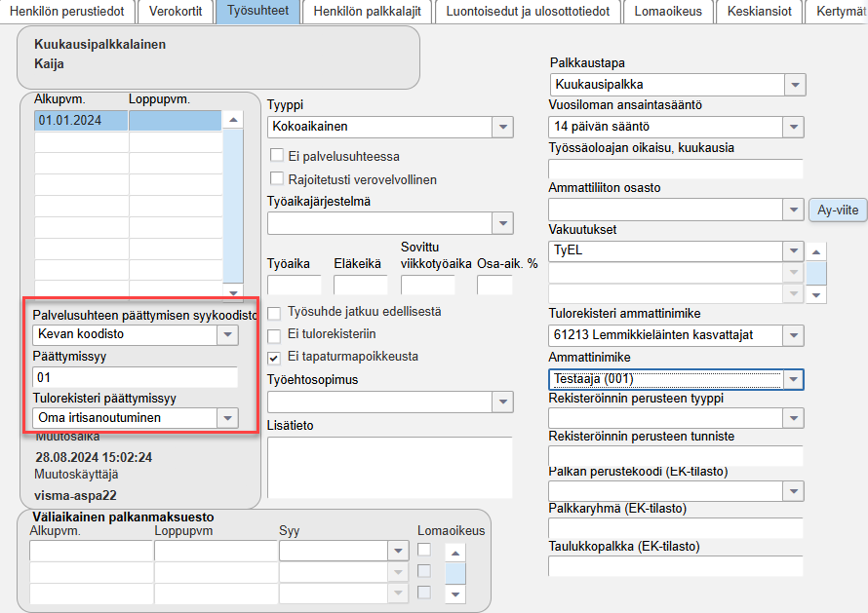This screenshot has height=613, width=868.
Task: Click the Työaika input field
Action: click(294, 285)
